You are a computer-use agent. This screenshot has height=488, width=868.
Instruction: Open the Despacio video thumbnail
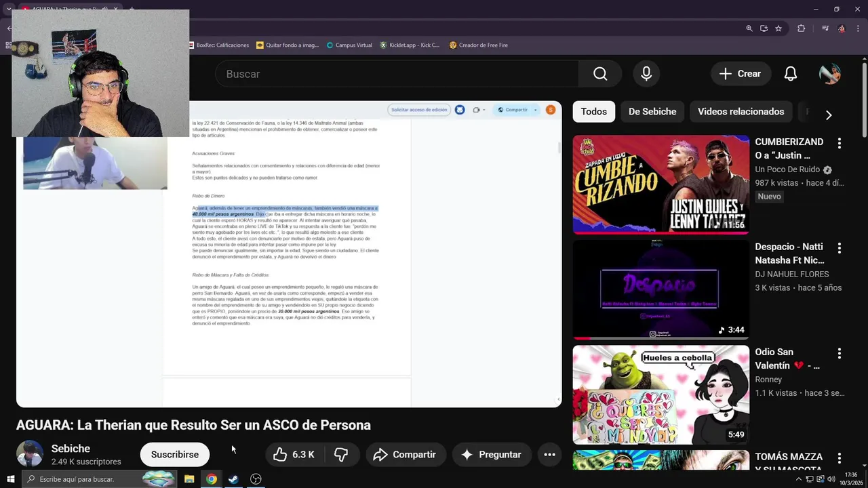click(661, 289)
